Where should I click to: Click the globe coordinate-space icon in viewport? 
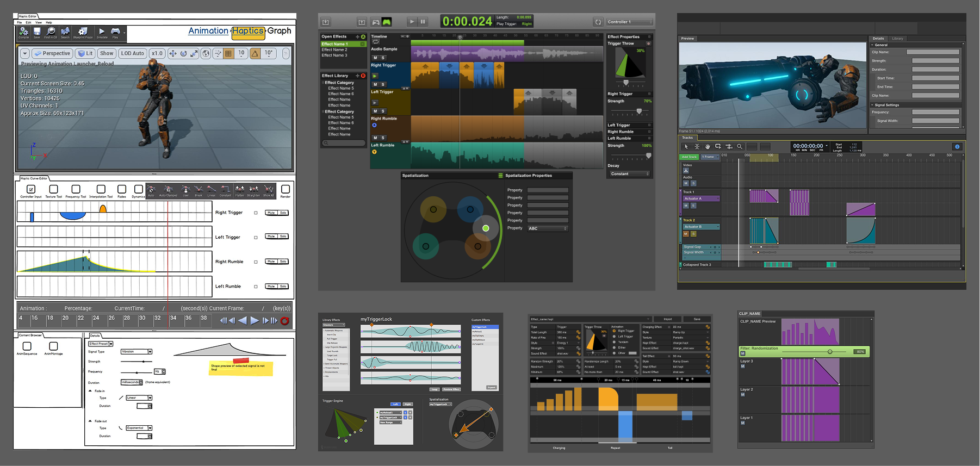coord(206,53)
